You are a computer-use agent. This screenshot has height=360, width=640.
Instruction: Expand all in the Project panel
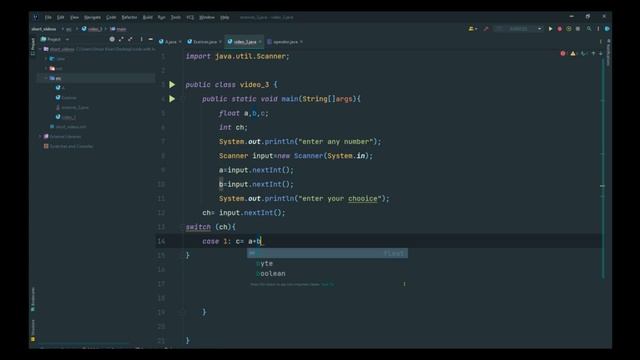(121, 39)
